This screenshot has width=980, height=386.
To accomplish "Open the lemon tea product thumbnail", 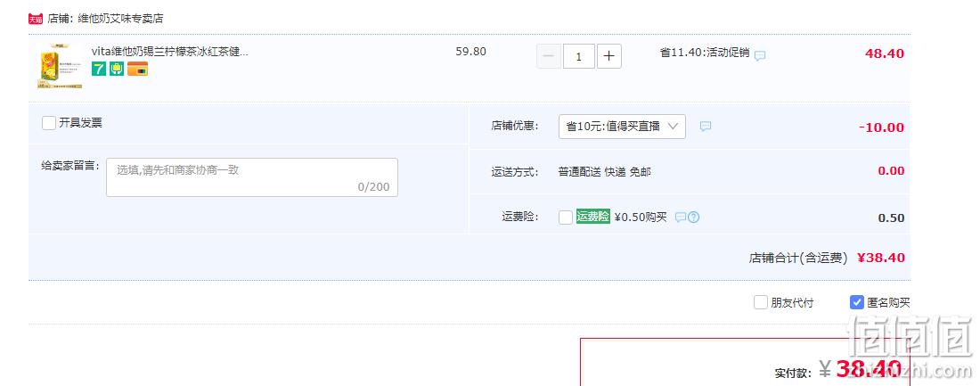I will (x=60, y=66).
